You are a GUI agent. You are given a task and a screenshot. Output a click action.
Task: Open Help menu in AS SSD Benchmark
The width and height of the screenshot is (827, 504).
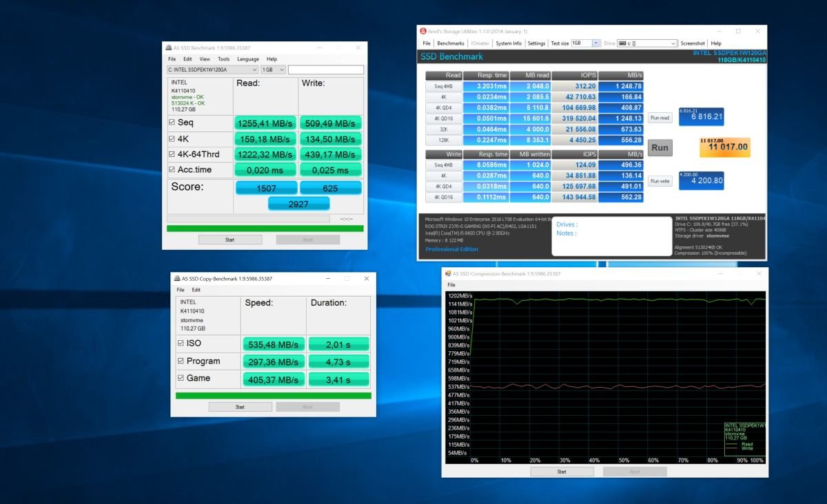[272, 59]
